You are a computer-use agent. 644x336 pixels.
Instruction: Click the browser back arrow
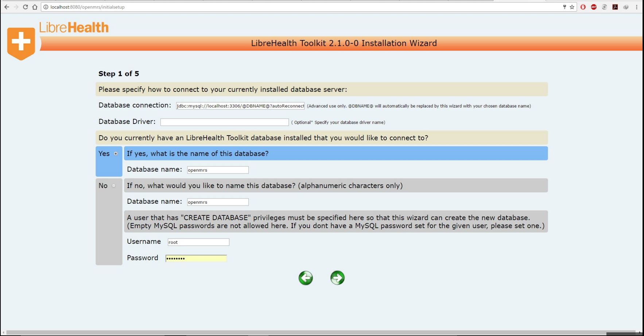pyautogui.click(x=7, y=7)
